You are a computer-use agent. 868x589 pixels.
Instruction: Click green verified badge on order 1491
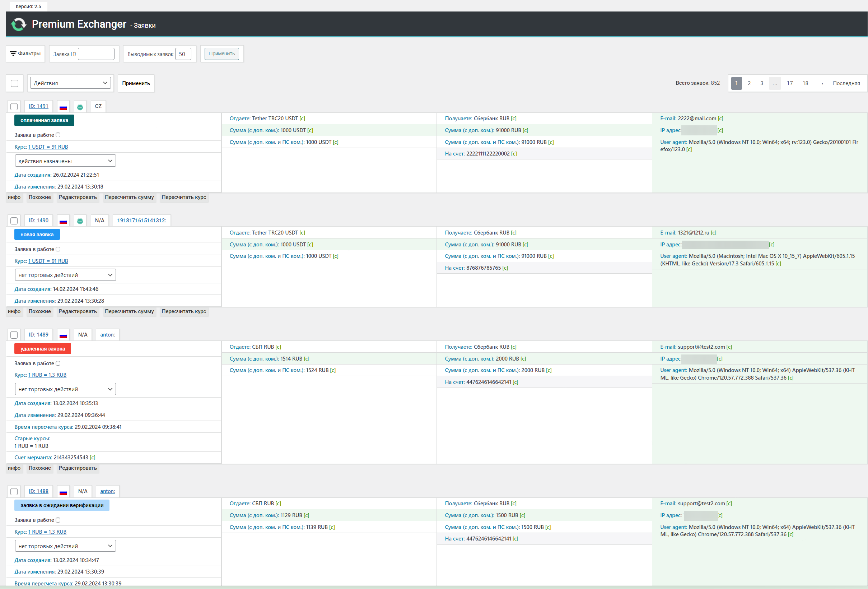(x=80, y=107)
